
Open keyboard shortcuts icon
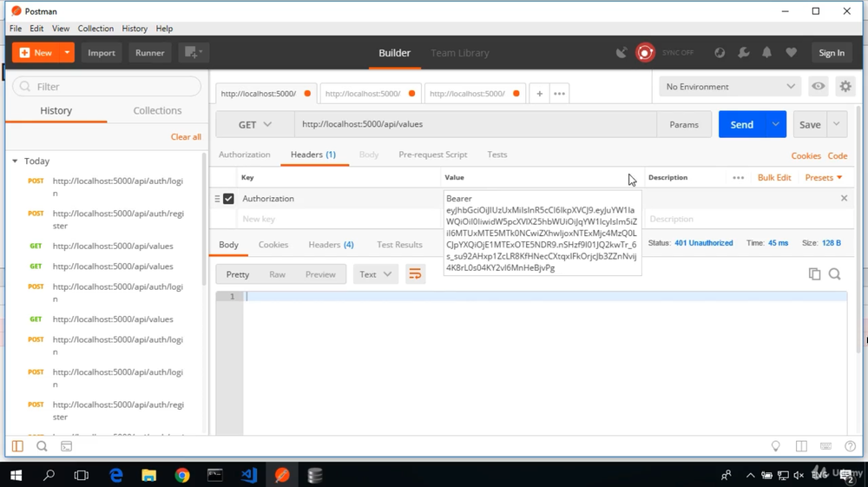(825, 446)
